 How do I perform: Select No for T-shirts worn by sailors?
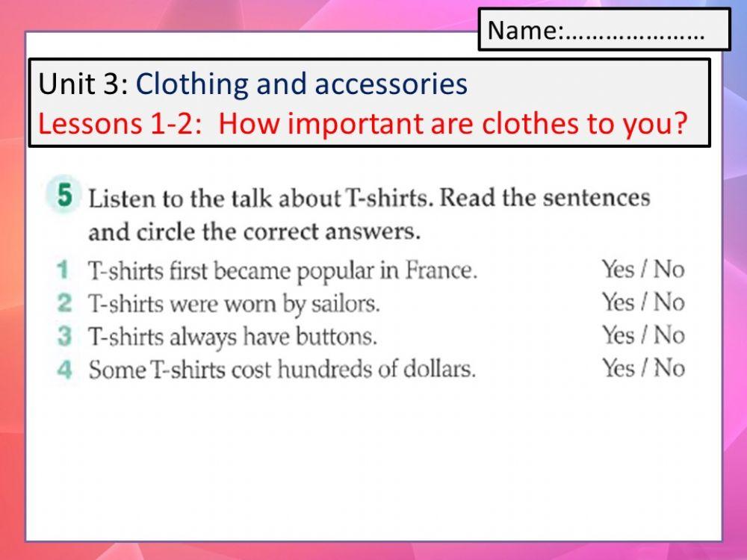point(669,302)
